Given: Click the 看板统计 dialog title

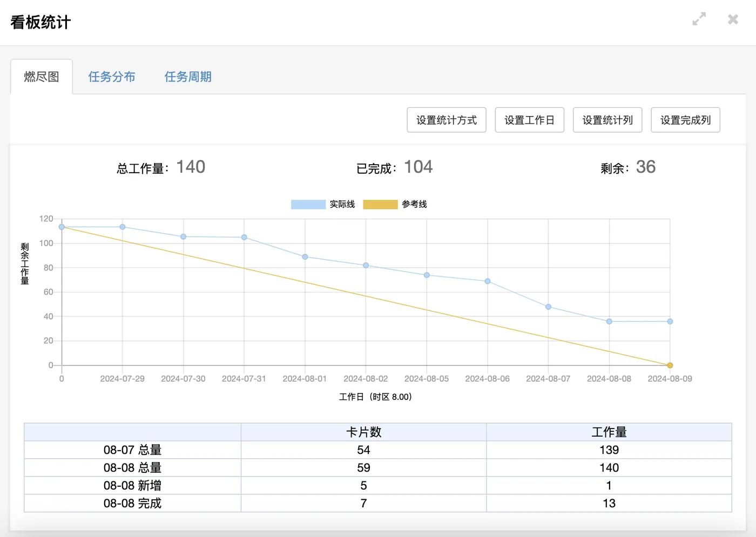Looking at the screenshot, I should click(x=40, y=22).
